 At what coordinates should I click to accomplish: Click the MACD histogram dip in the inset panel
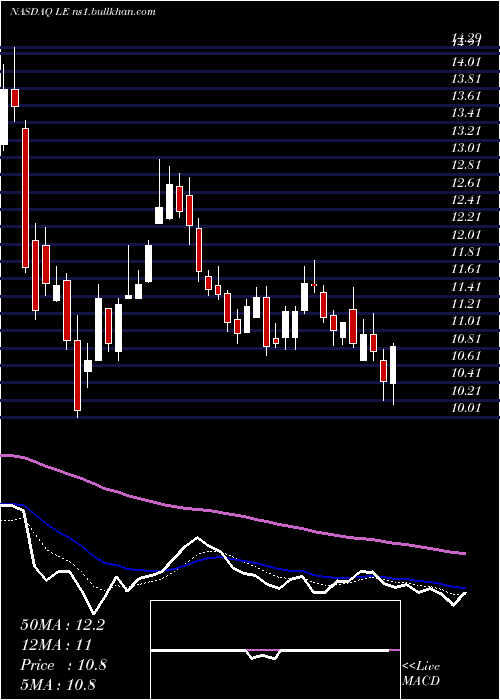click(x=263, y=654)
